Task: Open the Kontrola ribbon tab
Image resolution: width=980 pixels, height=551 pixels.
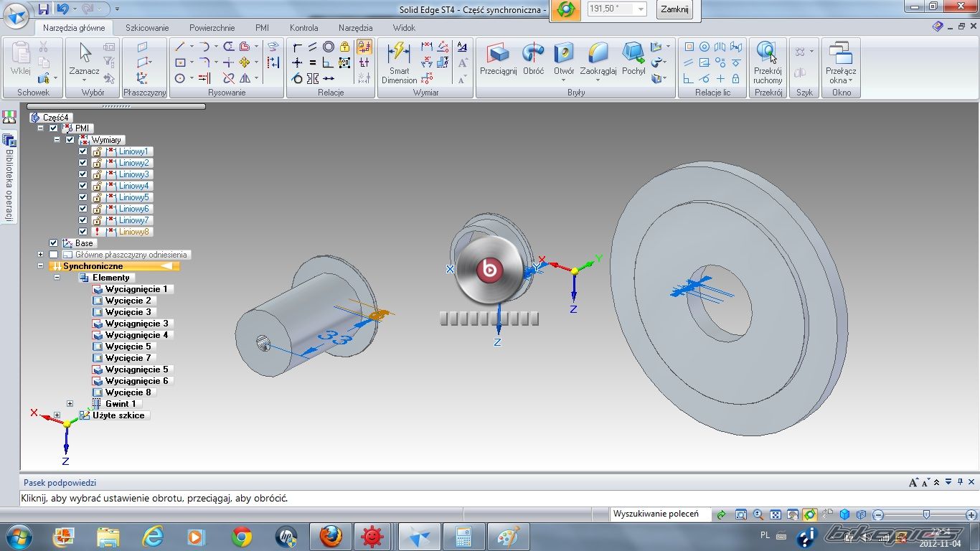Action: tap(304, 28)
